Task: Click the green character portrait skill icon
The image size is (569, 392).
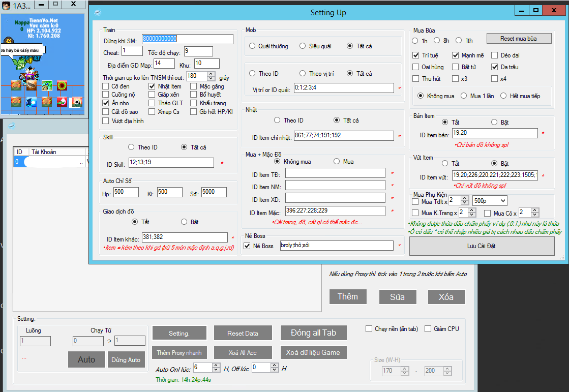Action: click(47, 85)
